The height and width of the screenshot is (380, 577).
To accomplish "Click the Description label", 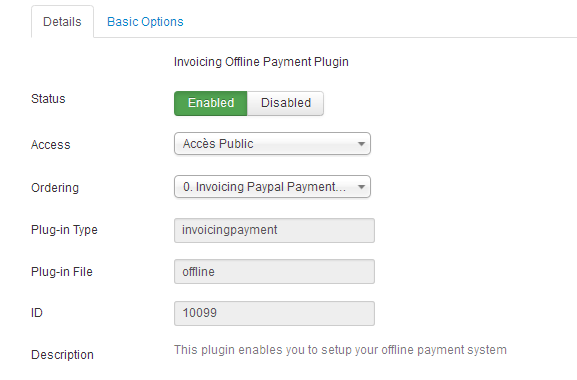I will 63,355.
